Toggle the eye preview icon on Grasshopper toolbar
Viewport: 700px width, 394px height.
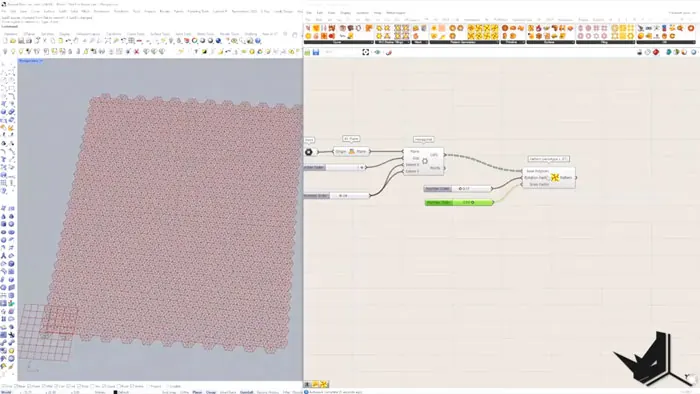coord(377,52)
